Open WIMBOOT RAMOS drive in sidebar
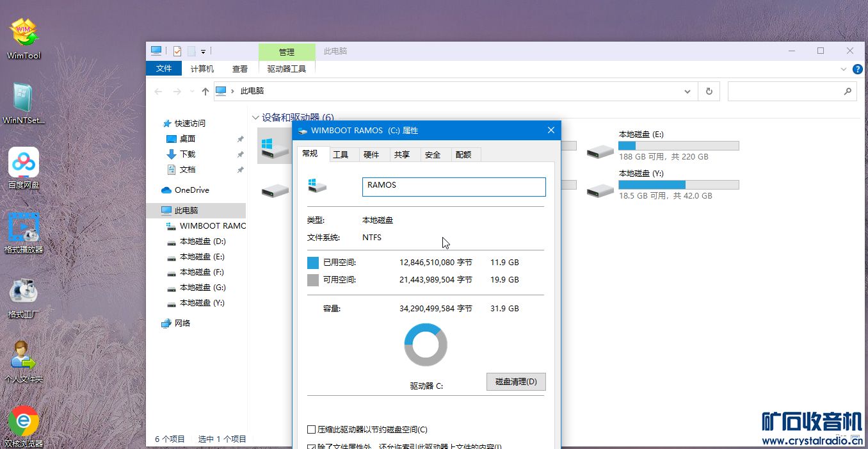This screenshot has width=868, height=449. tap(206, 226)
